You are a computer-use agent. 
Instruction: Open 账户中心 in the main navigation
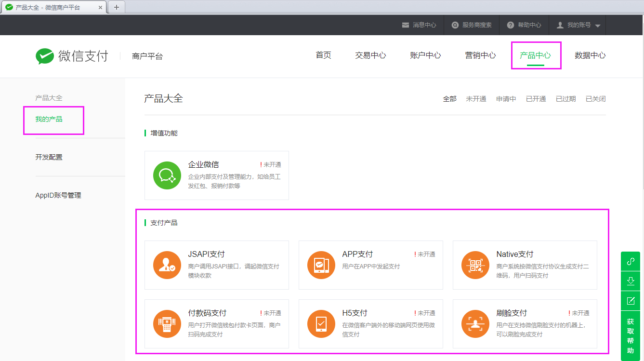(426, 55)
